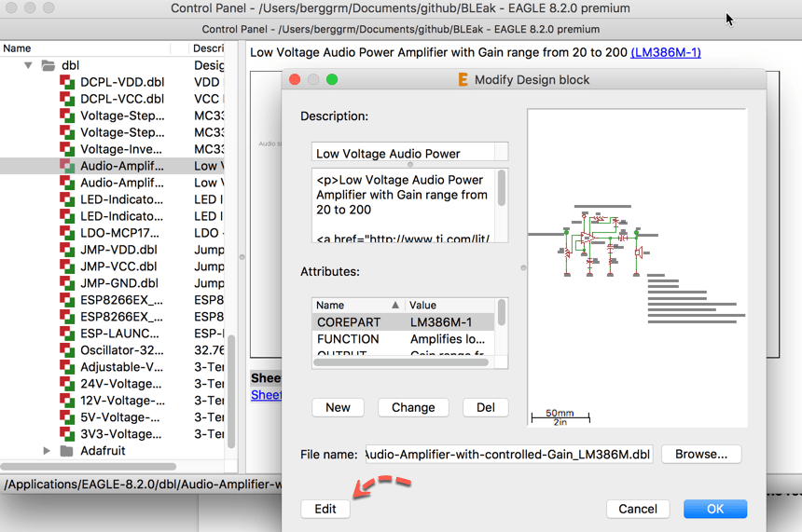Expand the Adafruit folder
Screen dimensions: 802x532
(x=47, y=451)
